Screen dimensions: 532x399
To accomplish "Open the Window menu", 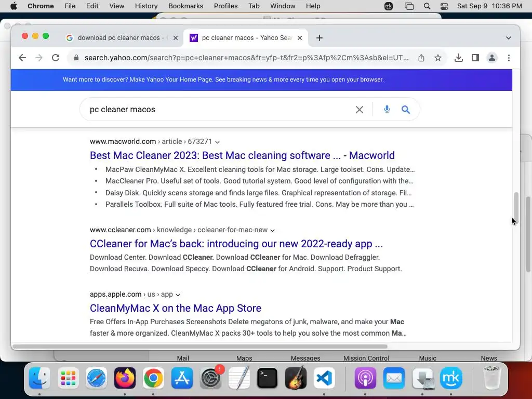I will tap(283, 6).
